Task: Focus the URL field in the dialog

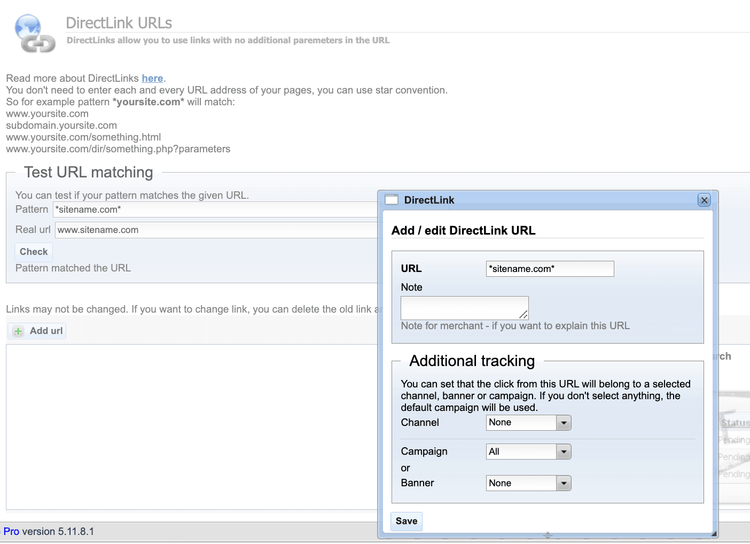Action: click(x=549, y=269)
